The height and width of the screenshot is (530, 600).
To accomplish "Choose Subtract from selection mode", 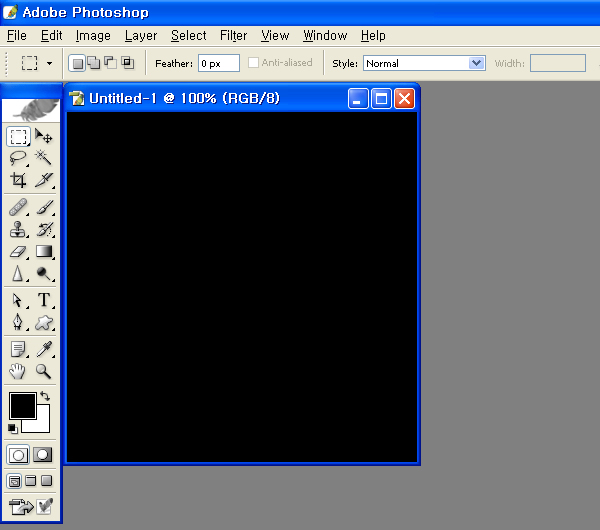I will point(111,63).
